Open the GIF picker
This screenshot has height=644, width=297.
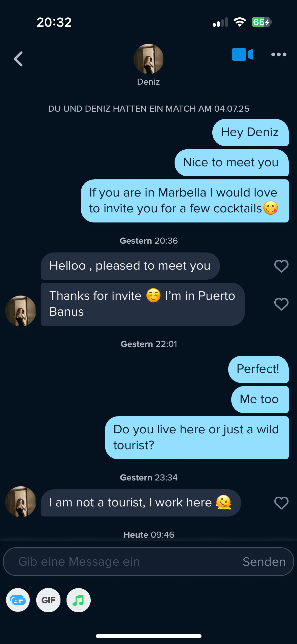pyautogui.click(x=48, y=600)
